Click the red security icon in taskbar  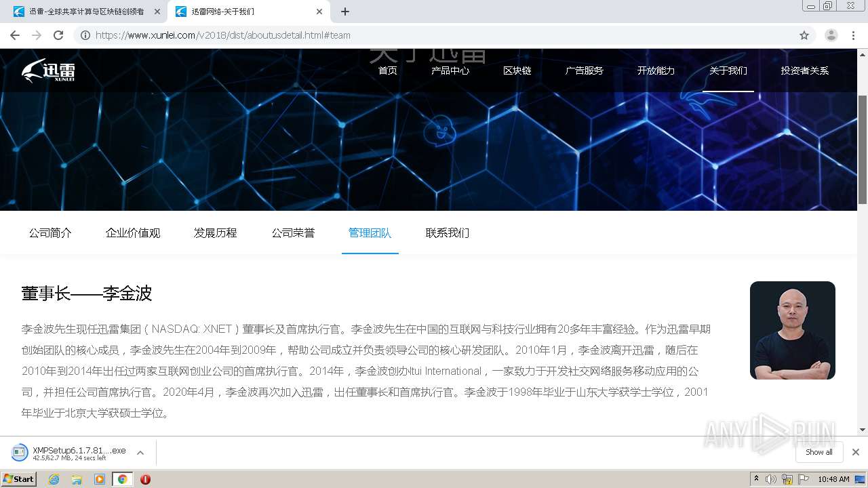(145, 479)
